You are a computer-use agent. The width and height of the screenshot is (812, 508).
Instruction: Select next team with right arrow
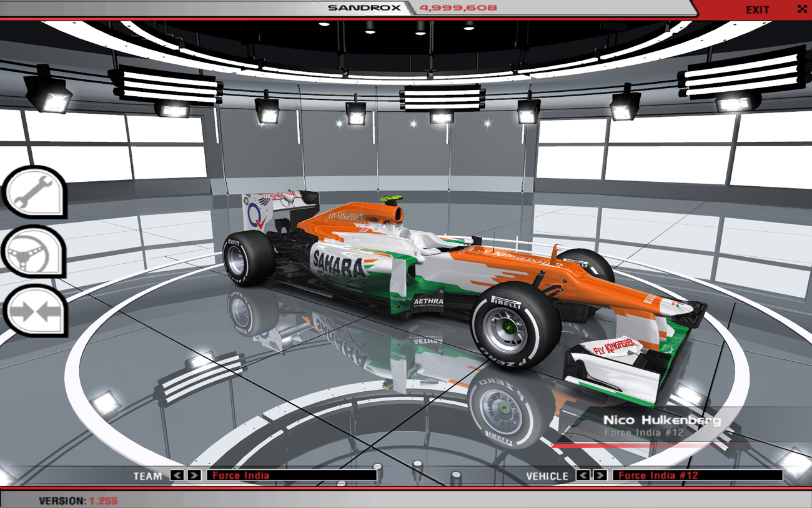point(194,476)
